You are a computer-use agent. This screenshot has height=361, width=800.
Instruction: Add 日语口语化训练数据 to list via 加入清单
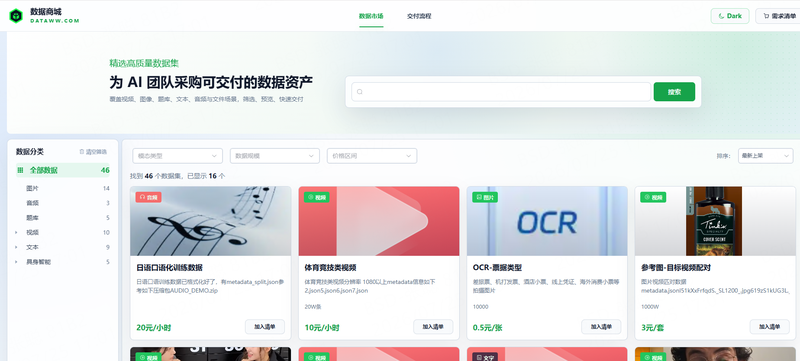(265, 327)
